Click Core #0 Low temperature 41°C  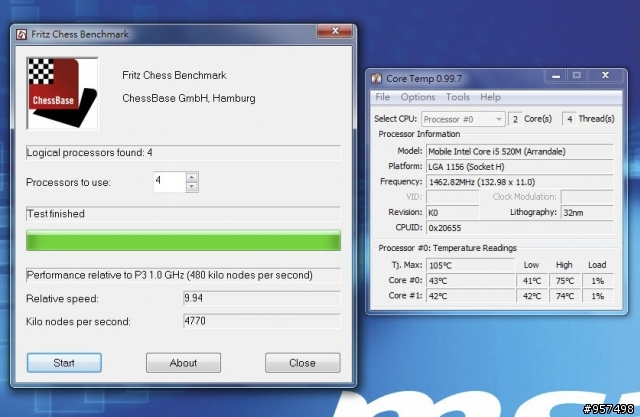tap(532, 281)
